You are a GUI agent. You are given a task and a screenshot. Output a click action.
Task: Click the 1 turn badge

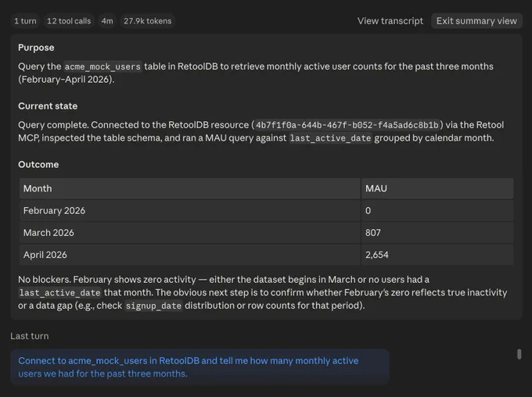pos(25,21)
